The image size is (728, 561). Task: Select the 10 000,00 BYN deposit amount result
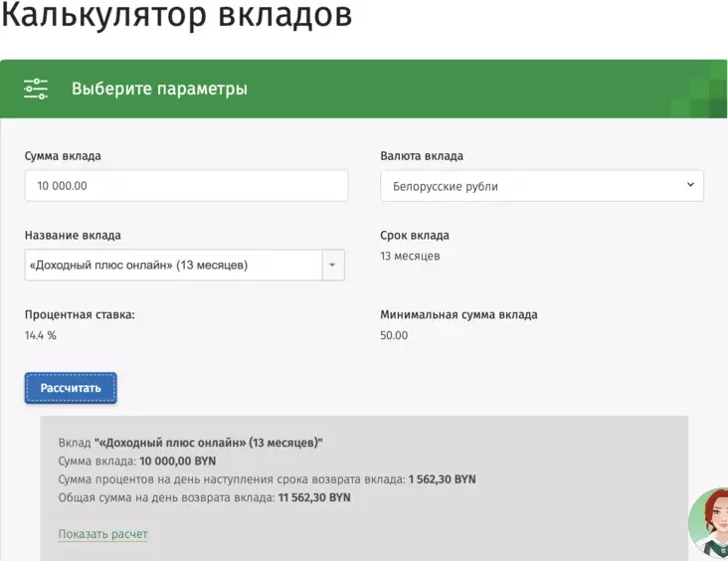tap(177, 462)
